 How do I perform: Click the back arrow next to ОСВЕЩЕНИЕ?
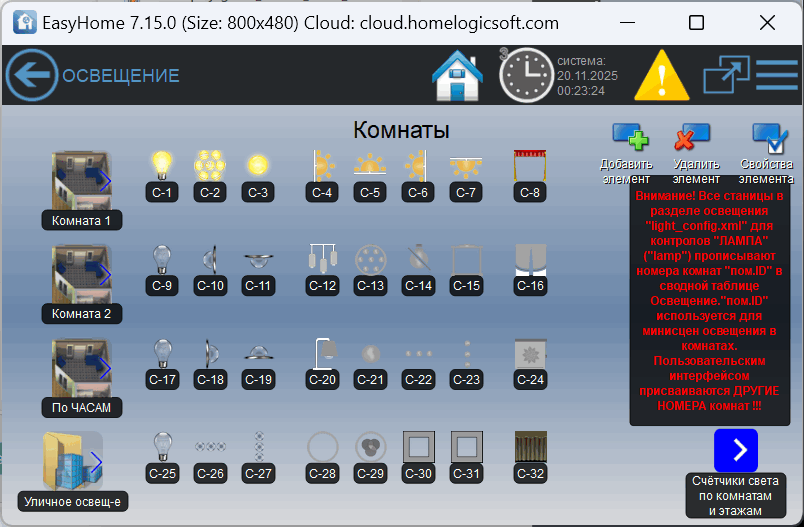[x=32, y=75]
